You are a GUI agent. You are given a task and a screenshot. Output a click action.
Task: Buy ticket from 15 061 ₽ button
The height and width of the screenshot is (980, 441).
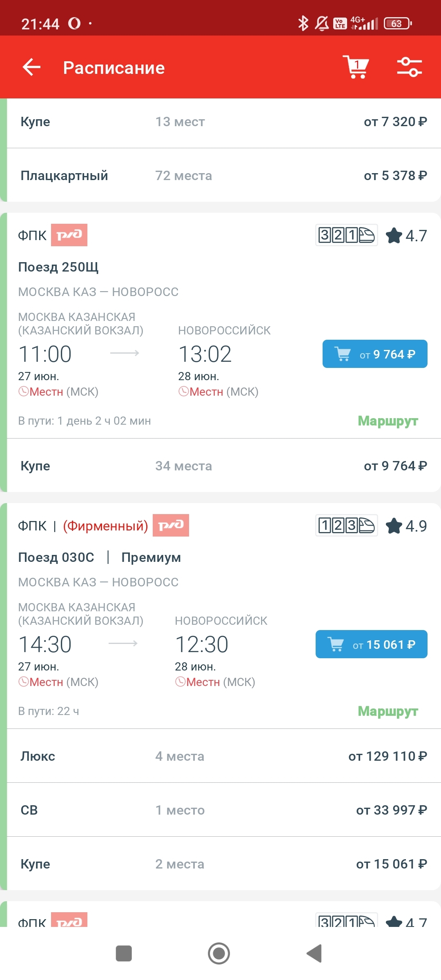coord(371,644)
